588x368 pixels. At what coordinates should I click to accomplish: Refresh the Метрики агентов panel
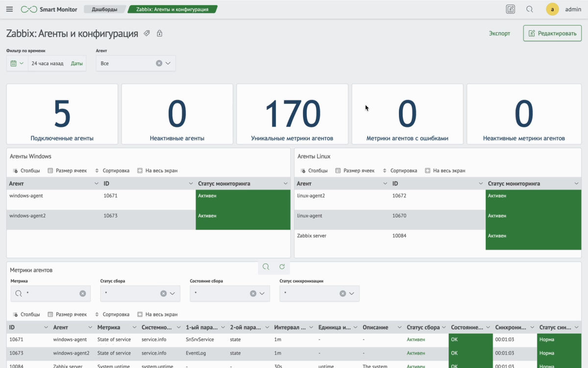282,267
